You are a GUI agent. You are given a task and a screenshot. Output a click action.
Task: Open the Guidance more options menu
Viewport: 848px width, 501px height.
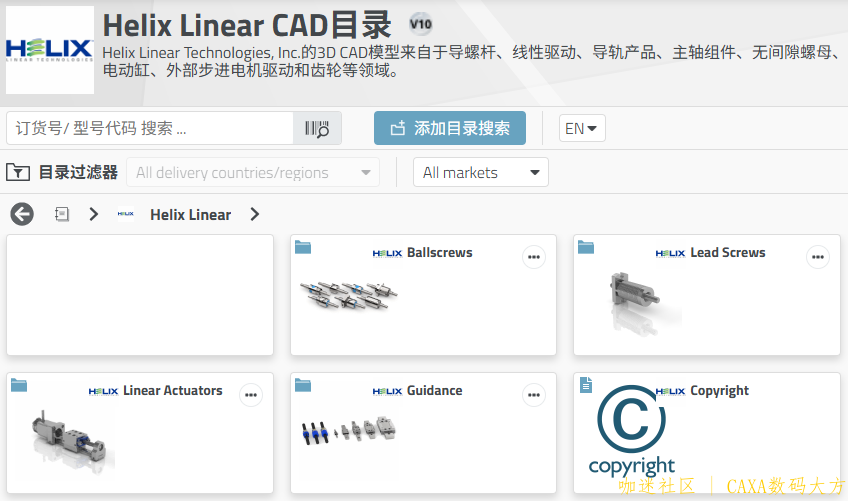pos(534,395)
